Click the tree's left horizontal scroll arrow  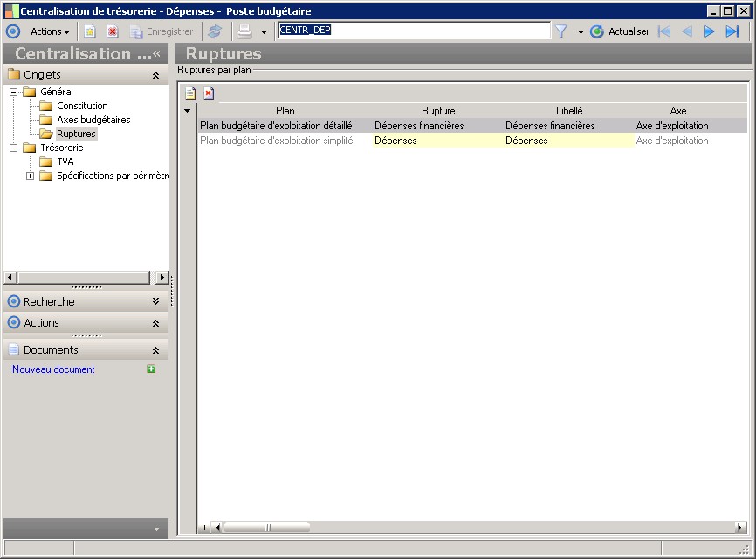(10, 278)
